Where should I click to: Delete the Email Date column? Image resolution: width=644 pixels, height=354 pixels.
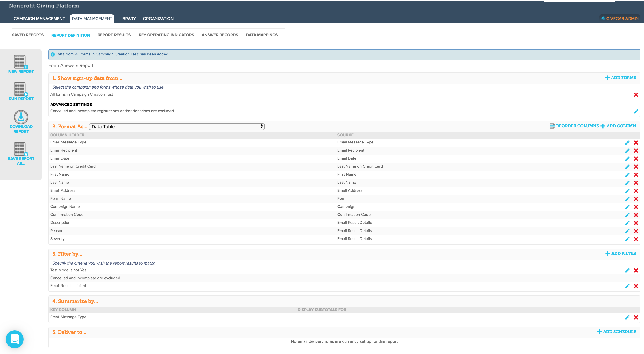point(636,158)
